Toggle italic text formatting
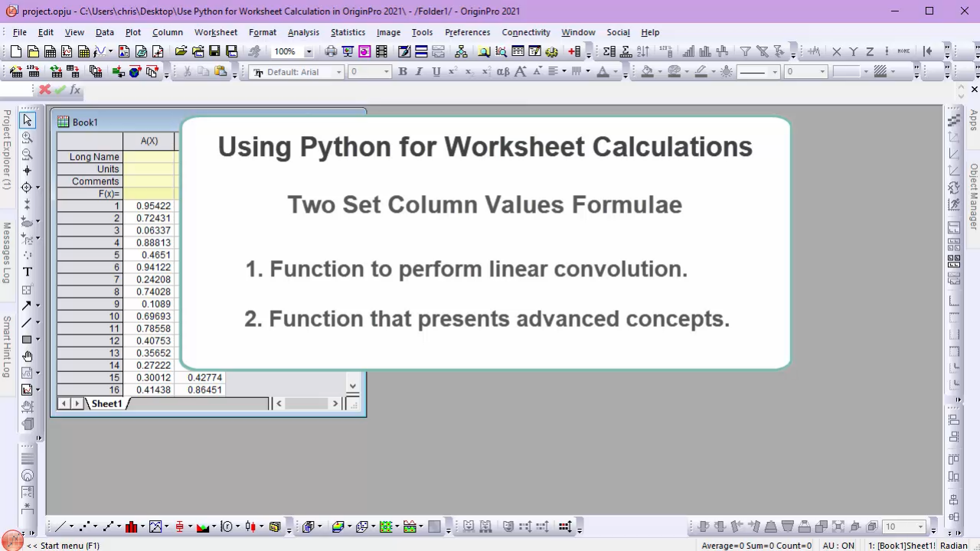Screen dimensions: 980x551 (418, 71)
